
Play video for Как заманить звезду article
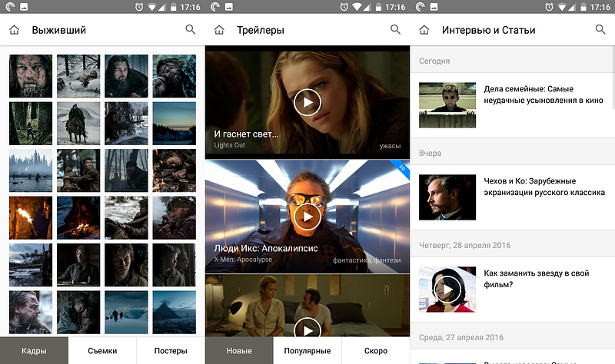pos(447,290)
